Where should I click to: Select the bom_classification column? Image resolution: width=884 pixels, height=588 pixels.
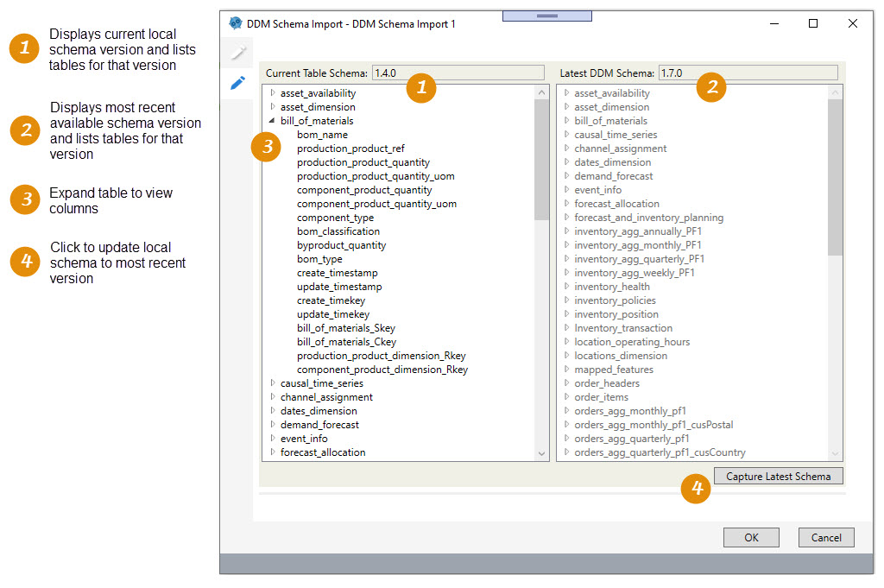pos(338,231)
